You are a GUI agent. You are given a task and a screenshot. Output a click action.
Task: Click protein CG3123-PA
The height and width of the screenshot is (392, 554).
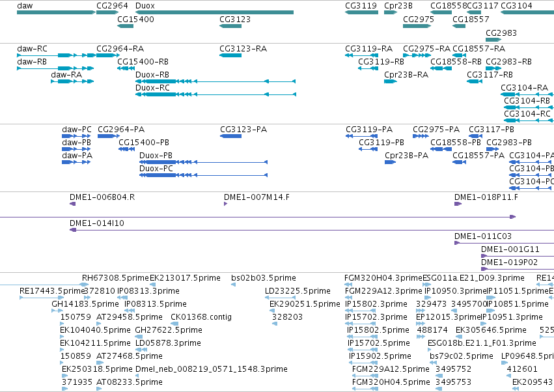pyautogui.click(x=230, y=136)
